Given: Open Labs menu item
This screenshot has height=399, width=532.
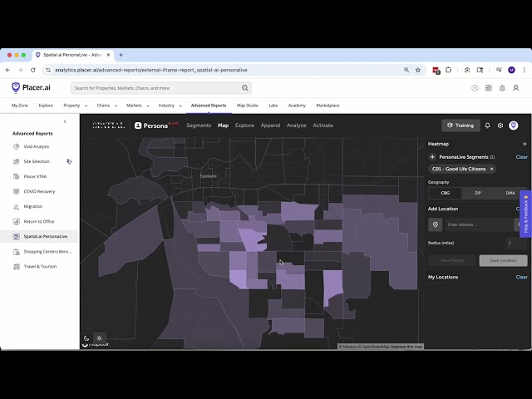Looking at the screenshot, I should [x=273, y=106].
